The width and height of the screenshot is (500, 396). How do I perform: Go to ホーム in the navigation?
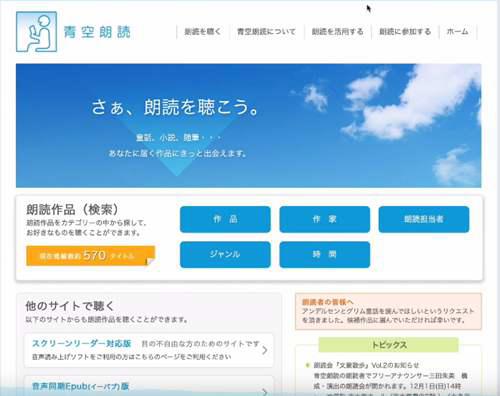[x=457, y=32]
